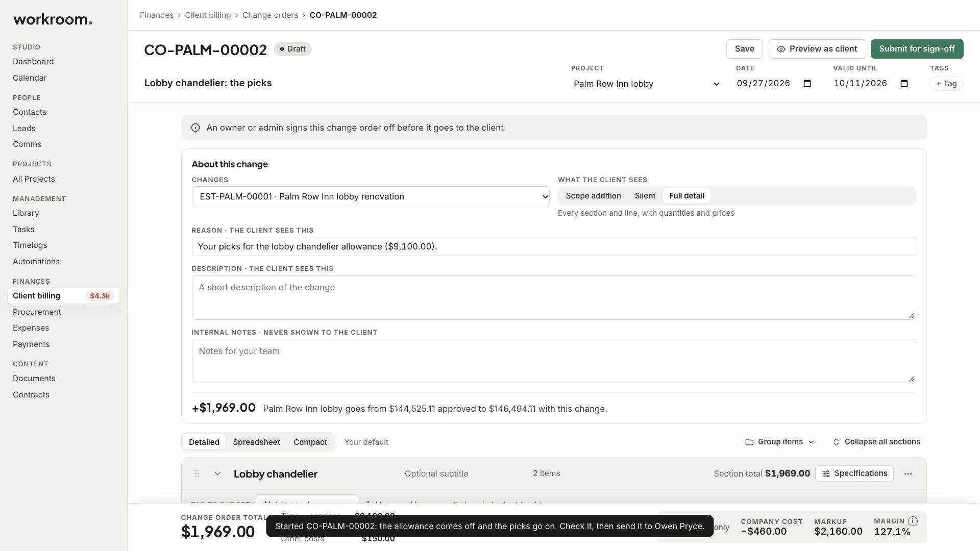This screenshot has width=980, height=551.
Task: Select Full detail client view
Action: pyautogui.click(x=687, y=196)
